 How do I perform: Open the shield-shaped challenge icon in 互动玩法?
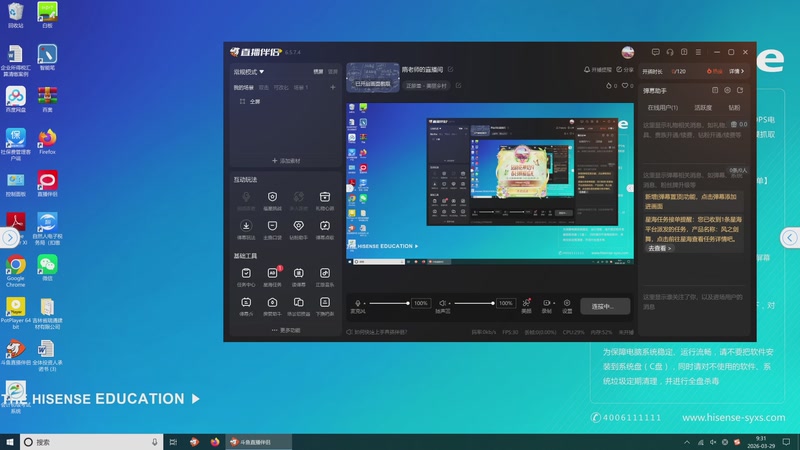click(272, 197)
